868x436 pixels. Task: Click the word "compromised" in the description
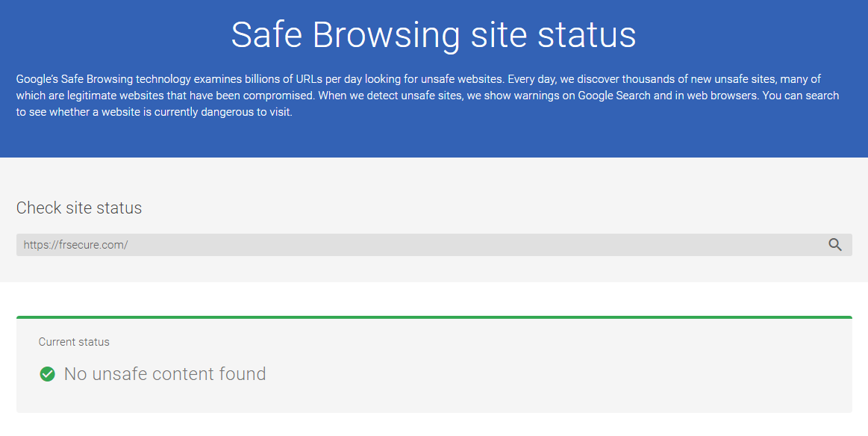click(x=278, y=96)
